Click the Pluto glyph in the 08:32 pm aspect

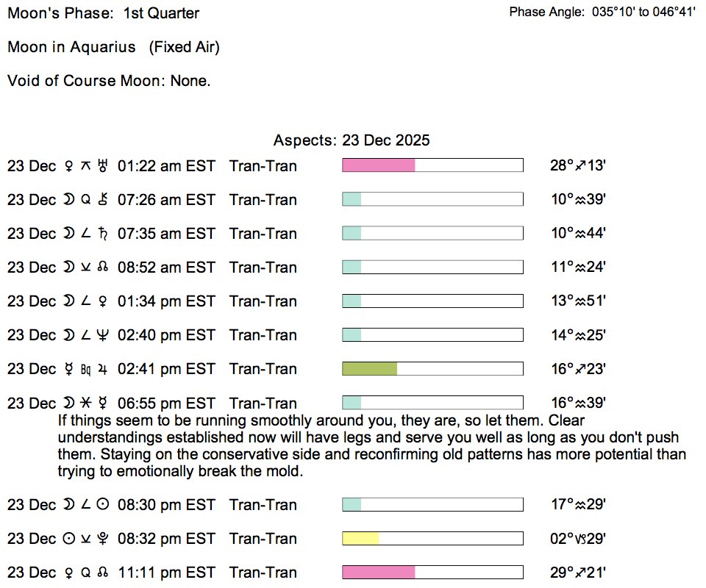click(103, 539)
